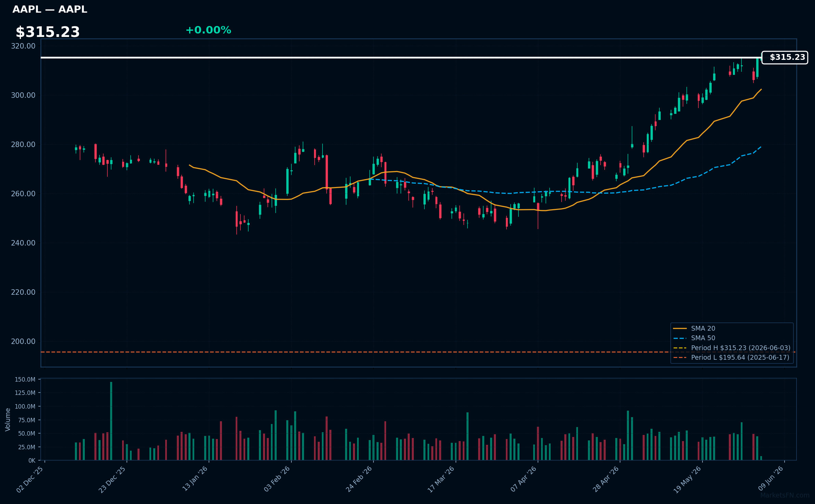The height and width of the screenshot is (504, 815).
Task: Click the 260.00 price axis label
Action: (x=23, y=194)
